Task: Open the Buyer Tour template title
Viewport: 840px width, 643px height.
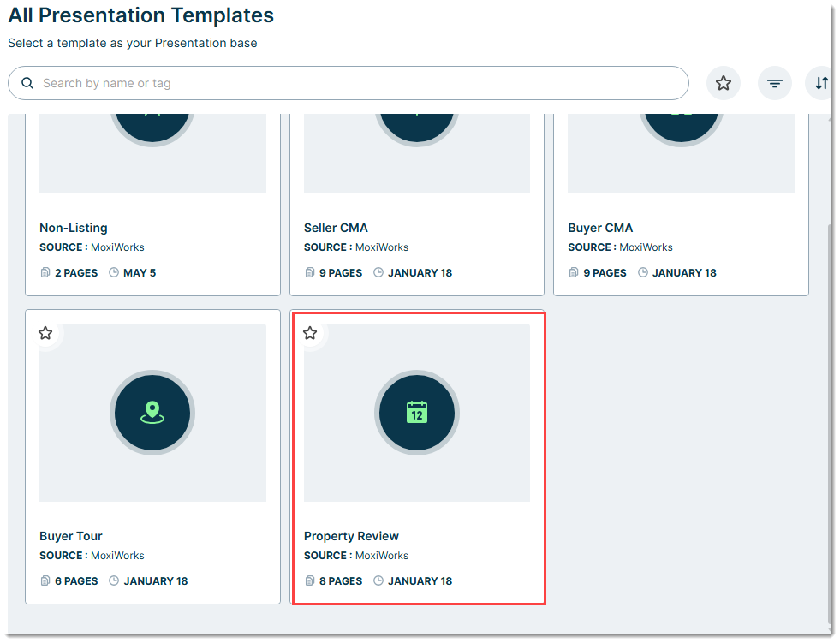Action: pos(71,536)
